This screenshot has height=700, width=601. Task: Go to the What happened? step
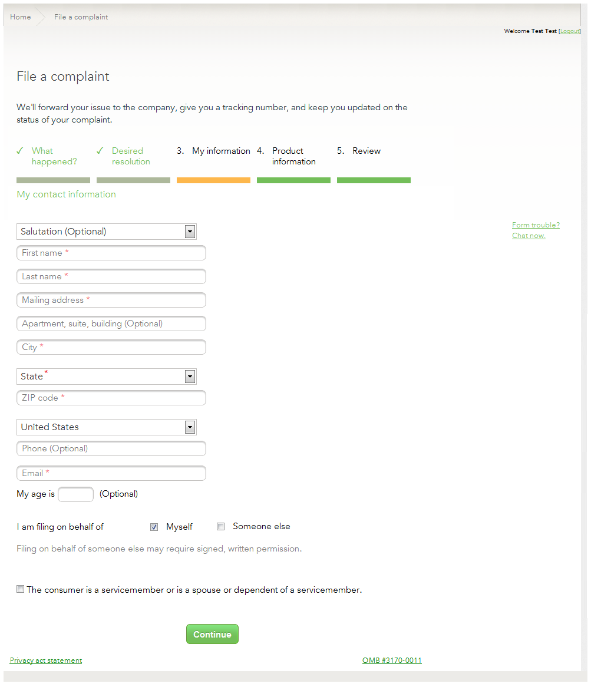pyautogui.click(x=54, y=156)
